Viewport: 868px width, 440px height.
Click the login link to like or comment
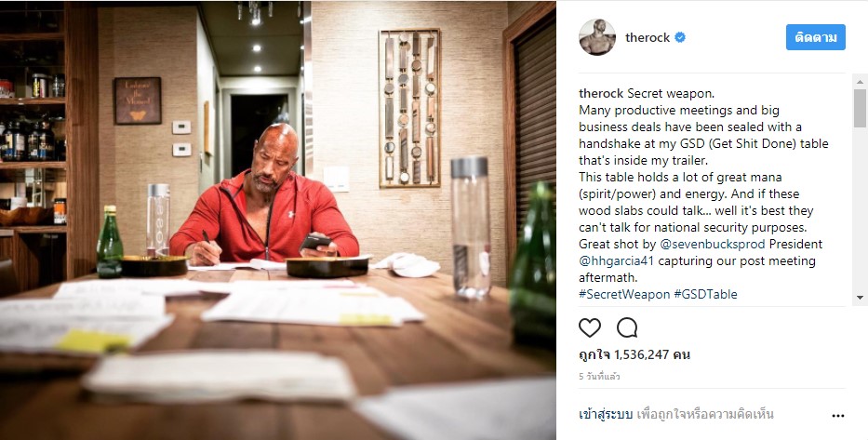coord(606,414)
